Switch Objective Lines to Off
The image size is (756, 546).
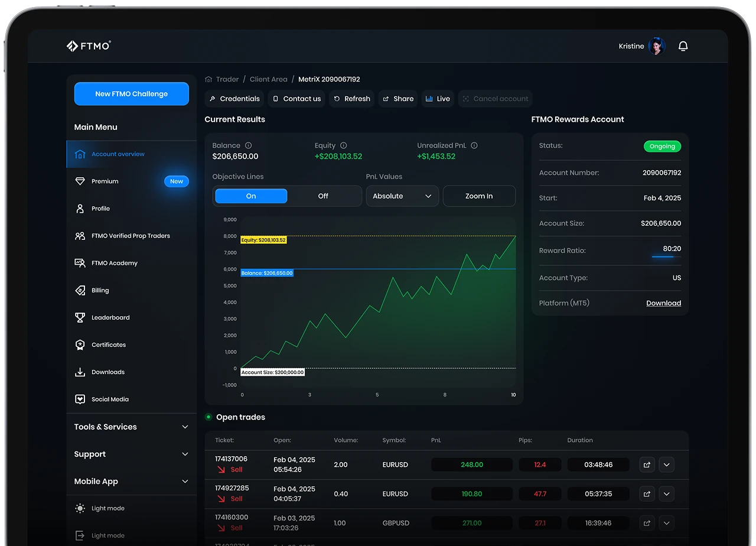[323, 196]
